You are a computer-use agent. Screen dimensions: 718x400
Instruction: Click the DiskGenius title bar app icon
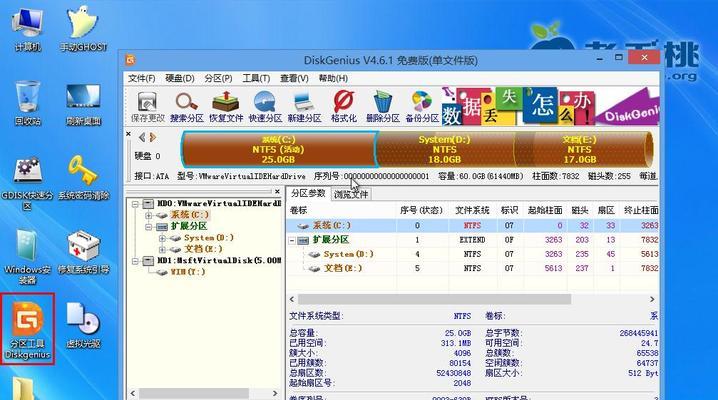pyautogui.click(x=131, y=60)
